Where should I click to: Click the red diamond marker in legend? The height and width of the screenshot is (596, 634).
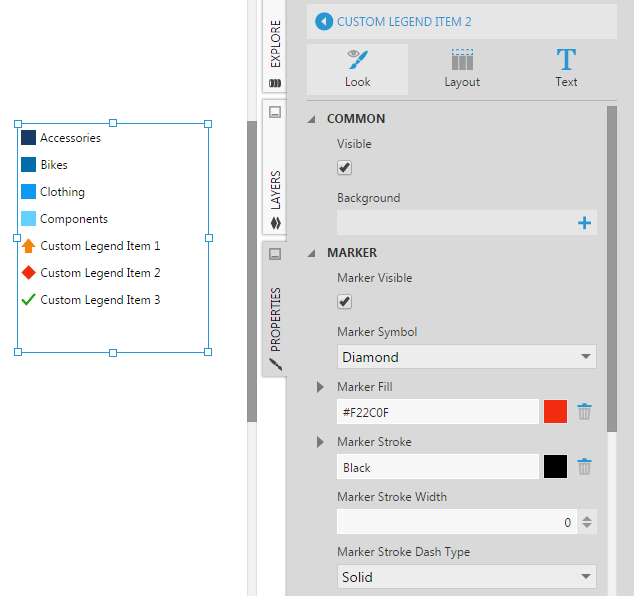[x=28, y=273]
